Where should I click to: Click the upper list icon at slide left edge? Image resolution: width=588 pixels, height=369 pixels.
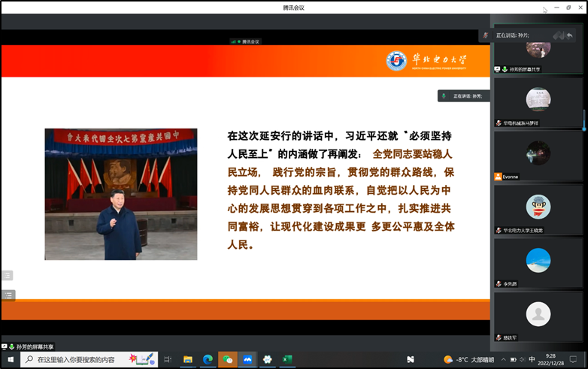pyautogui.click(x=8, y=275)
